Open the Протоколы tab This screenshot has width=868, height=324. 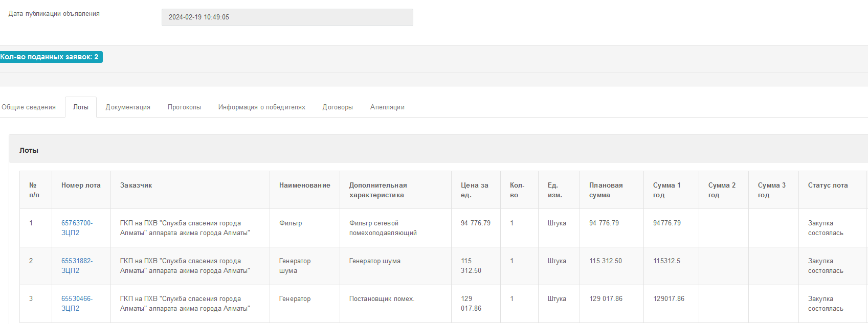(x=184, y=107)
